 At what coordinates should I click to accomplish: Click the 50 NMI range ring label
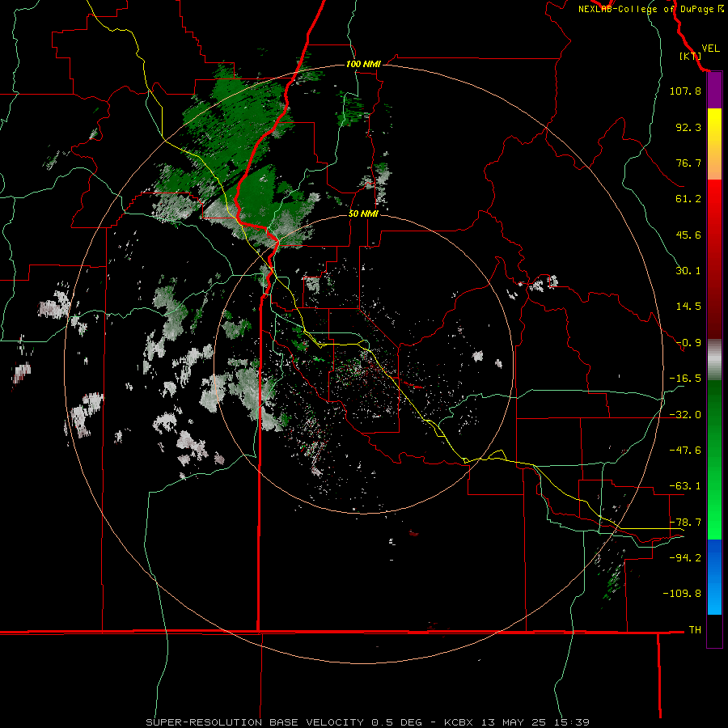363,214
